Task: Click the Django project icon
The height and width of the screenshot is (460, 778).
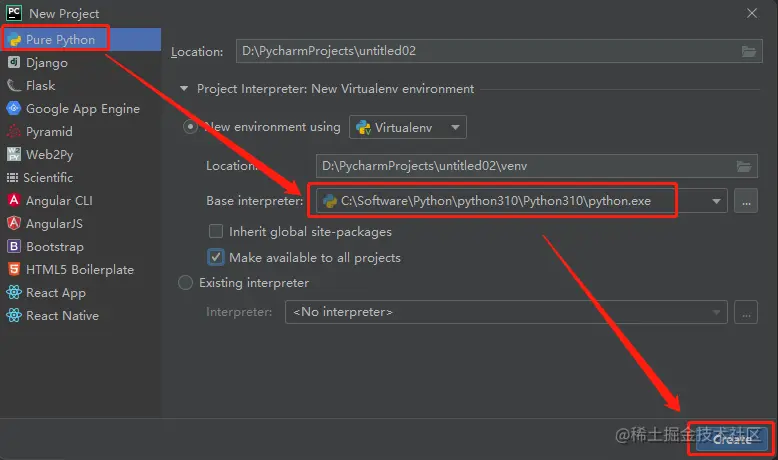Action: [14, 63]
